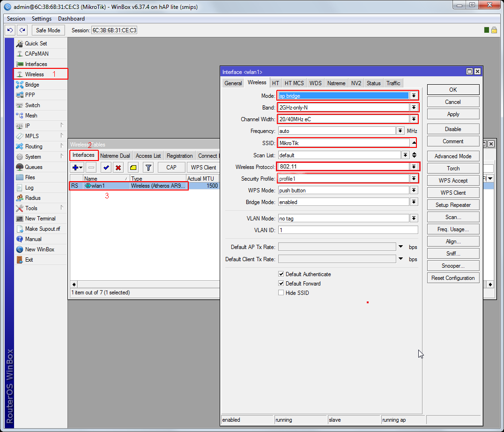Expand the Channel Width dropdown
This screenshot has height=432, width=504.
[414, 119]
